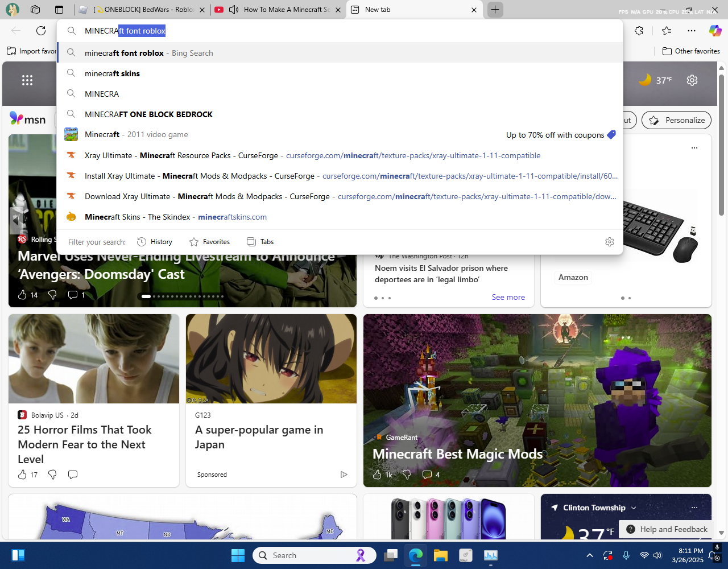Open the Windows Start menu
This screenshot has width=728, height=569.
(x=238, y=555)
